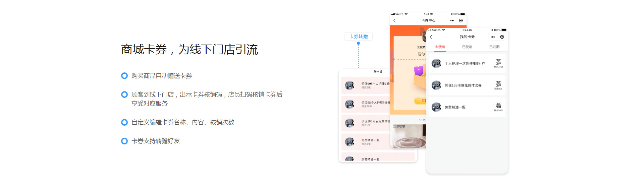Click the 卡券支持转赠好友 bullet circle
This screenshot has height=188, width=644.
point(124,141)
